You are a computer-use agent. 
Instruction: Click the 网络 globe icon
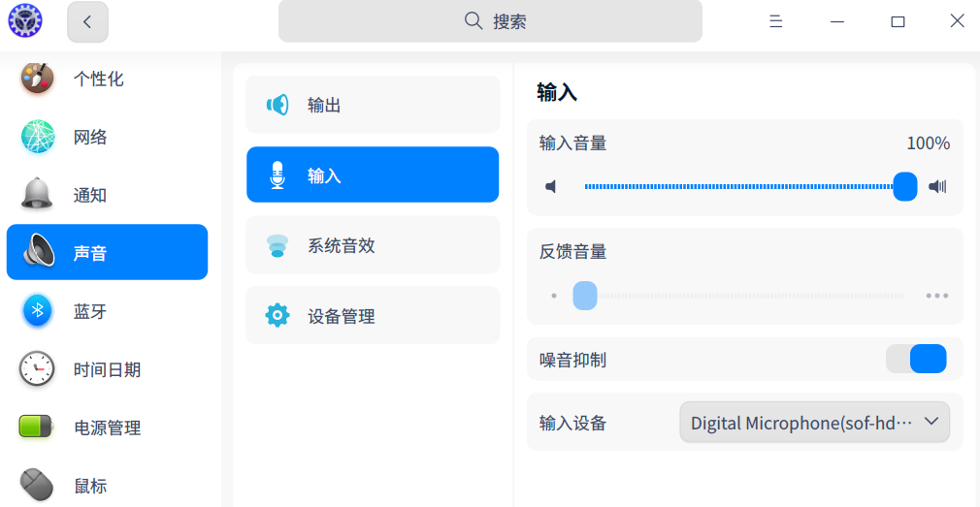tap(38, 137)
